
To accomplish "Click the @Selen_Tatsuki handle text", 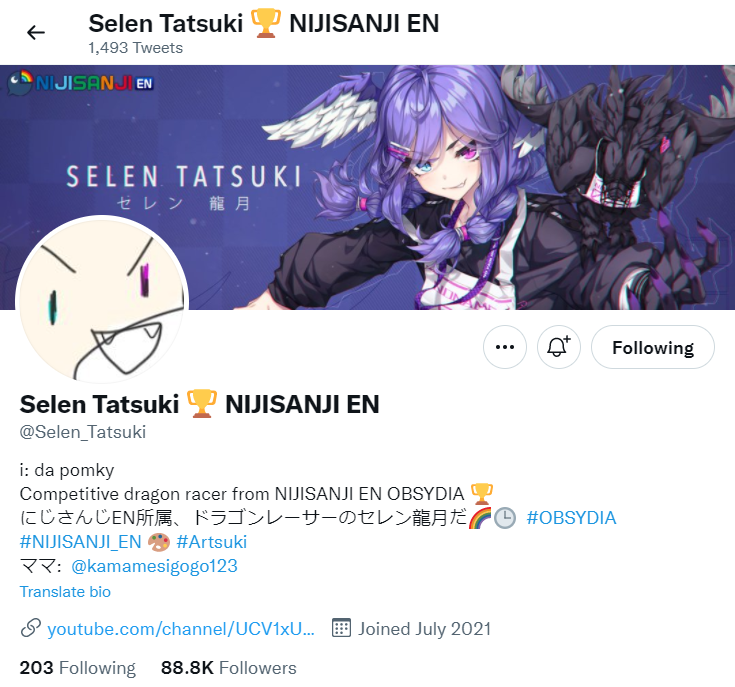I will pyautogui.click(x=82, y=432).
